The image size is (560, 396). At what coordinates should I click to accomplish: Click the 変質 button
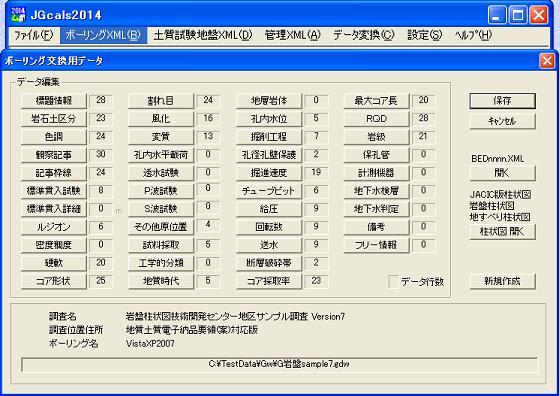[x=161, y=137]
